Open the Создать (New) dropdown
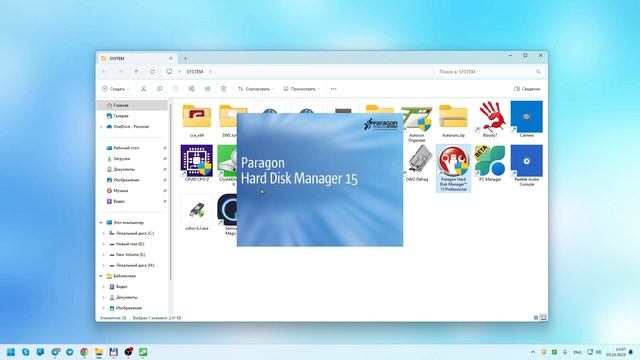 point(115,89)
